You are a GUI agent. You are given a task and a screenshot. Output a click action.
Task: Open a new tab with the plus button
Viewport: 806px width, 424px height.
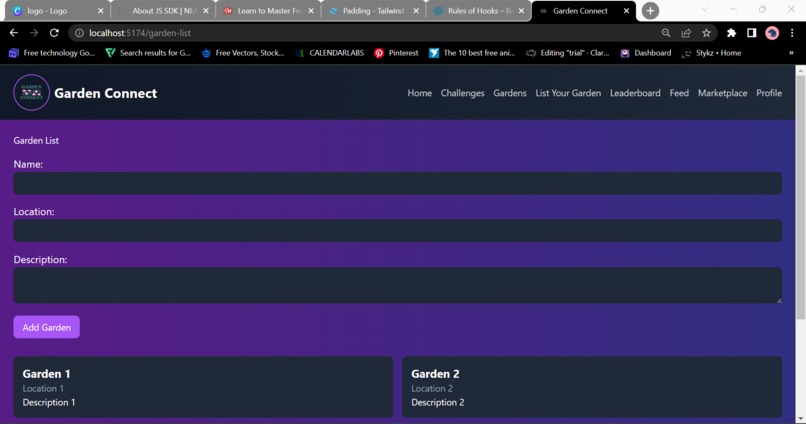(650, 10)
